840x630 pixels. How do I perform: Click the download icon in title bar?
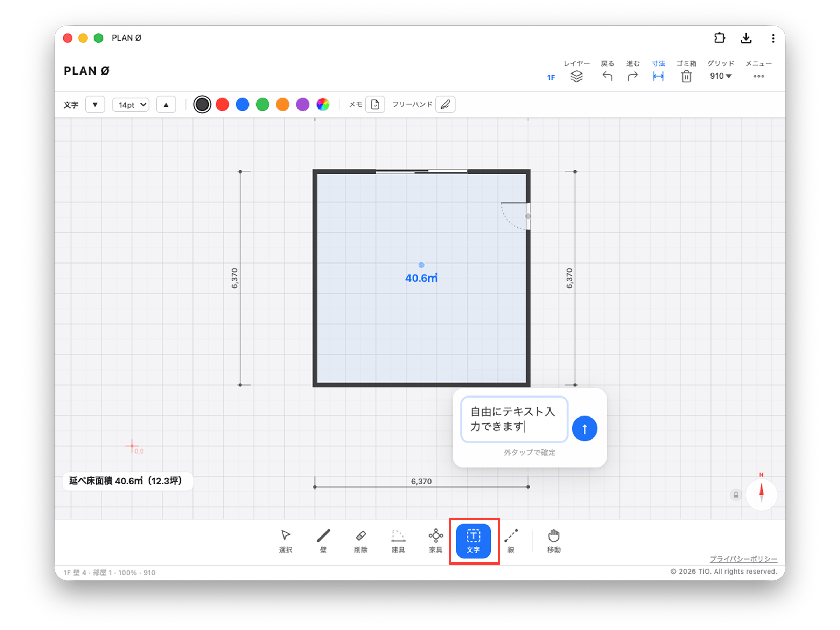746,38
